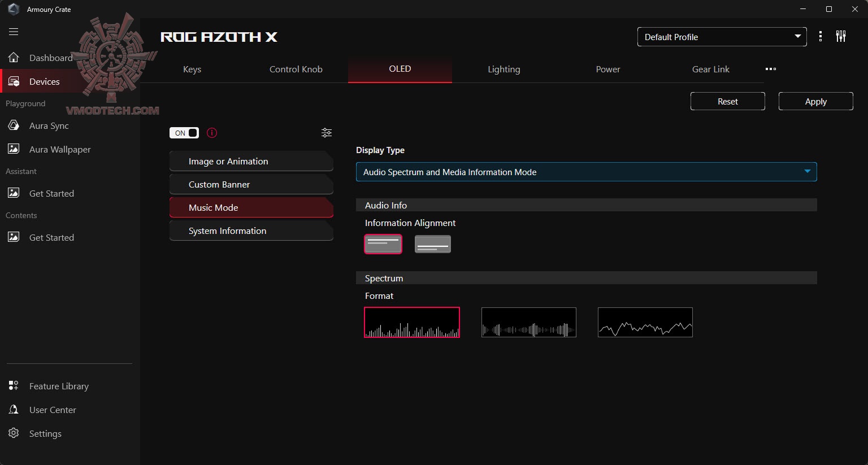The image size is (868, 465).
Task: Choose the centered waveform spectrum format
Action: [529, 322]
